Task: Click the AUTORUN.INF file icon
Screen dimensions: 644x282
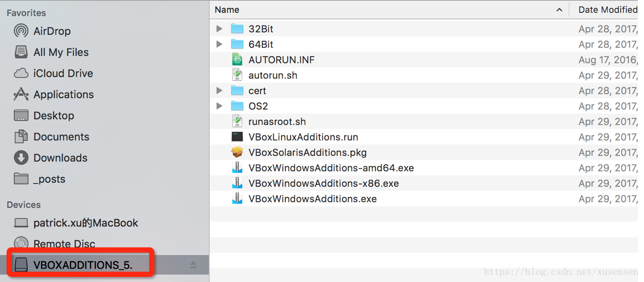Action: [x=237, y=60]
